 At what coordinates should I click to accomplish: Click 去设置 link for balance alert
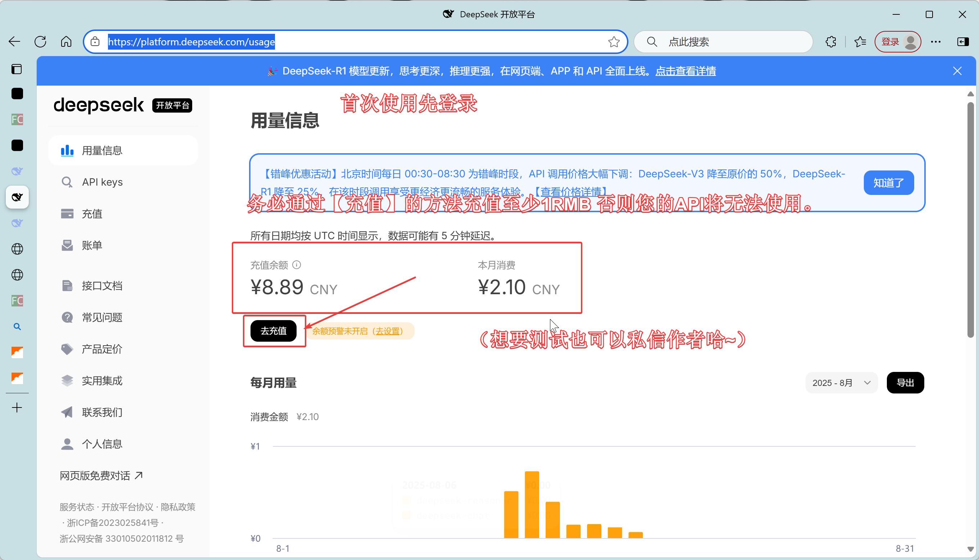pos(388,331)
